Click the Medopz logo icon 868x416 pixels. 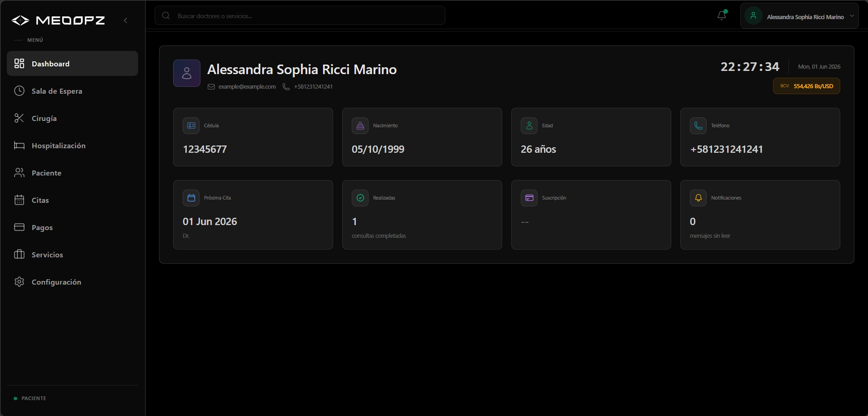[x=20, y=20]
